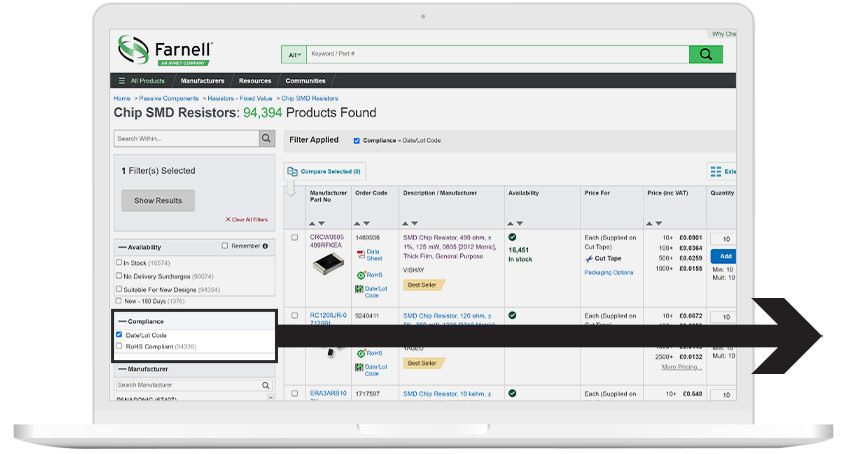Viewport: 850px width, 454px height.
Task: Sort Price descending
Action: click(659, 223)
